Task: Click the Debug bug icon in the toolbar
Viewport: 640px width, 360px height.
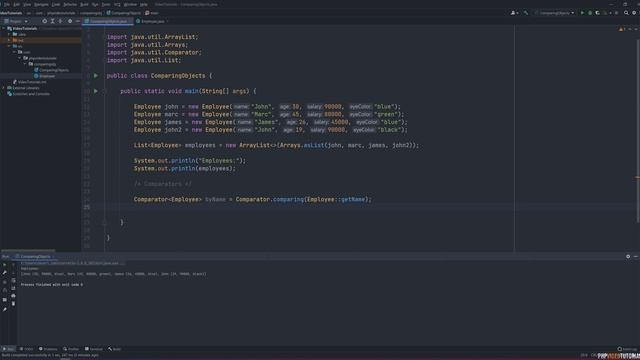Action: click(x=590, y=13)
